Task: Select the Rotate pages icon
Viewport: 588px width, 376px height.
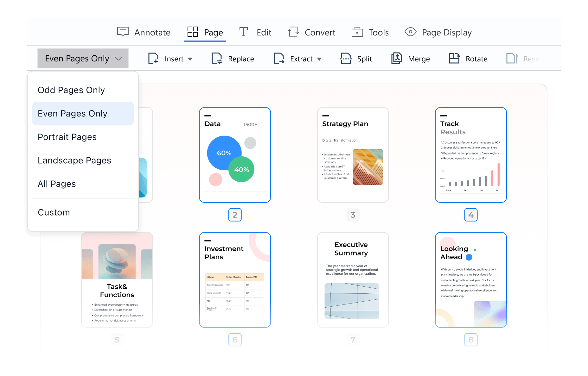Action: [x=454, y=58]
